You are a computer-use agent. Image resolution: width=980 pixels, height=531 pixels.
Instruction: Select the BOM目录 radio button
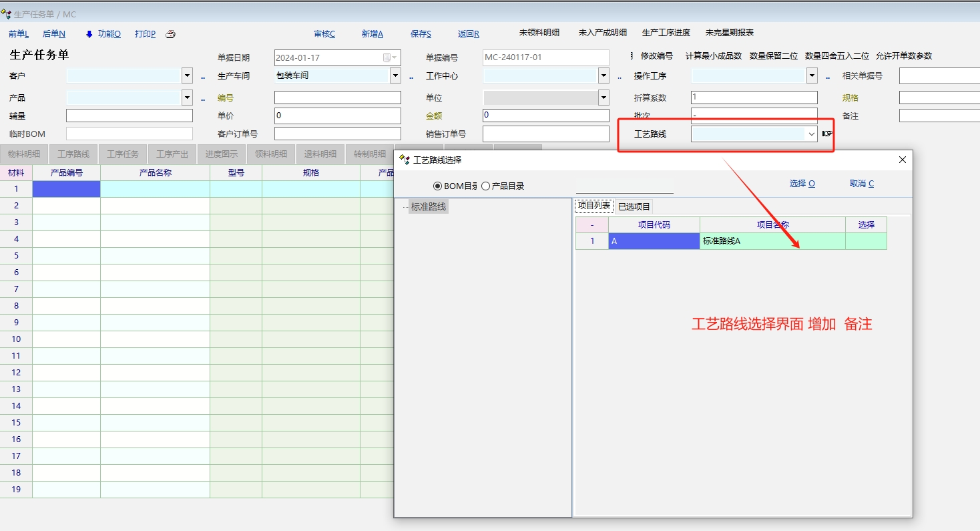[x=438, y=186]
